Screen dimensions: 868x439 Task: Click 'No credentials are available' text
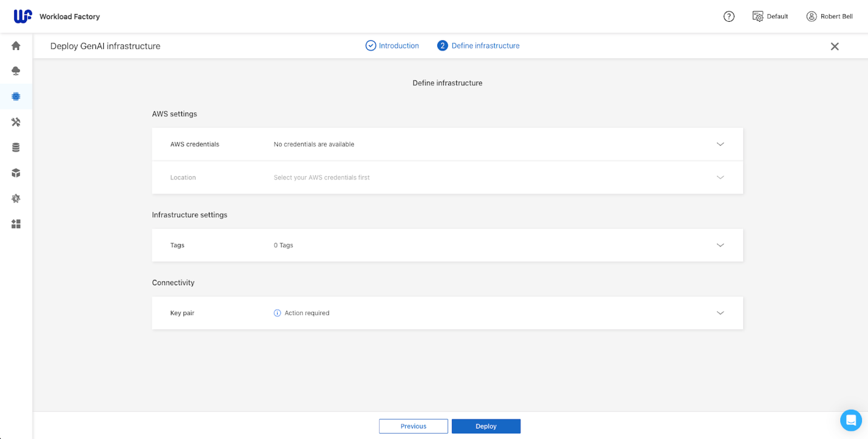coord(314,145)
